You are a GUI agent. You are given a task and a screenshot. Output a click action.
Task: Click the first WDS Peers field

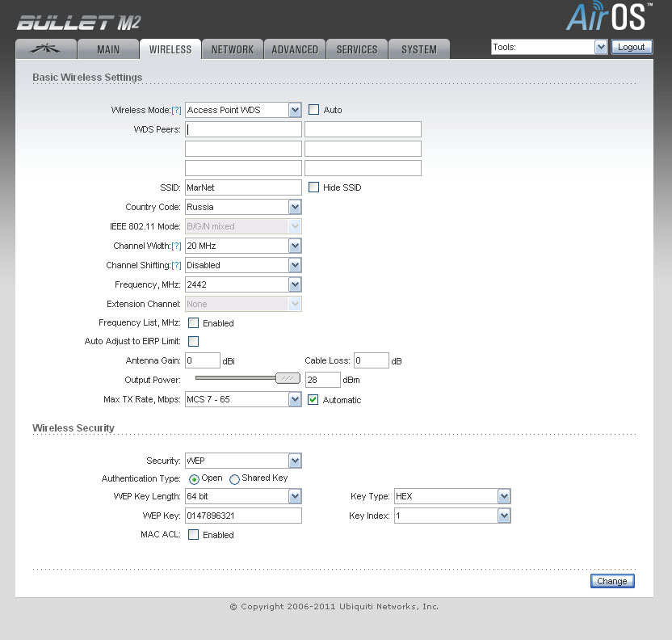[243, 129]
